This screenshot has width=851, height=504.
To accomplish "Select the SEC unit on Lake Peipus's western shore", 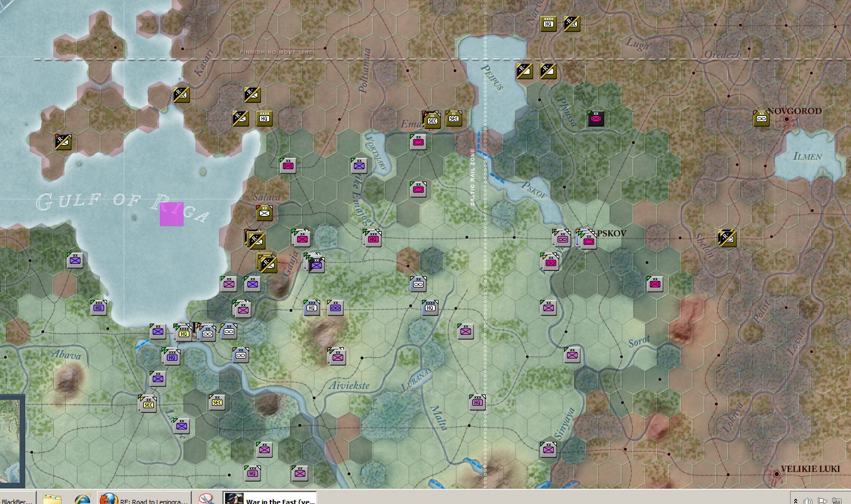I will 454,118.
